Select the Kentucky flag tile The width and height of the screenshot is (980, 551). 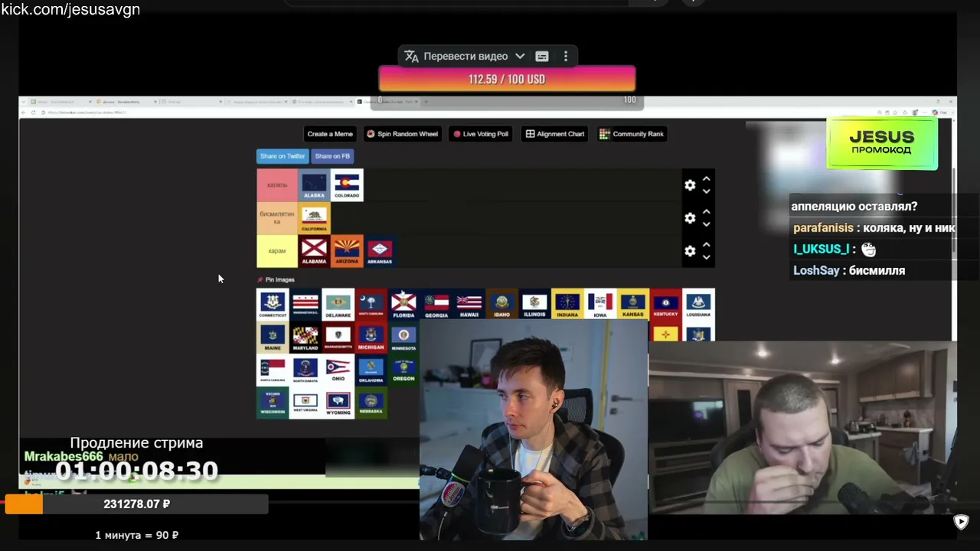point(666,305)
